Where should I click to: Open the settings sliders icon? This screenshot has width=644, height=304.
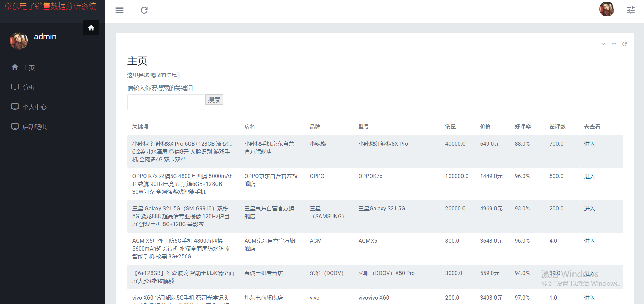click(x=631, y=10)
